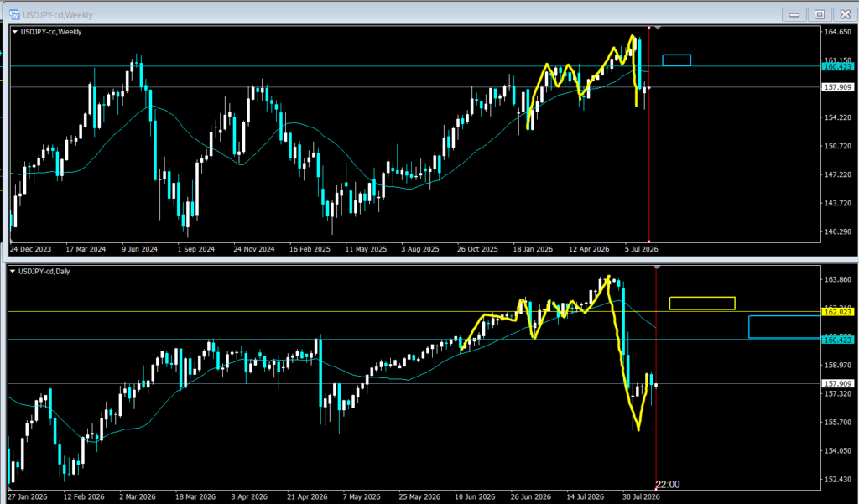
Task: Click the 147.220 price on the Weekly scale
Action: 838,174
